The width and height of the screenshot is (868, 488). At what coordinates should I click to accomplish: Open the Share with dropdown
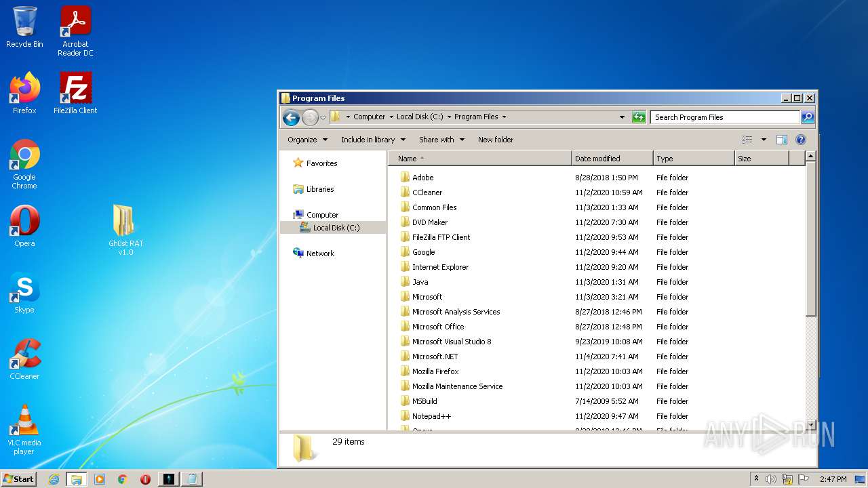pos(441,140)
